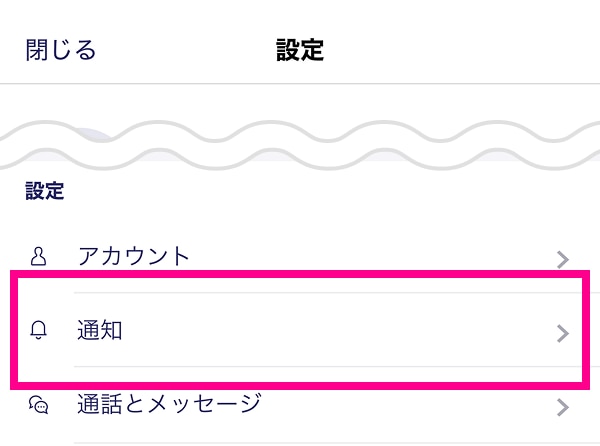Screen dimensions: 600x446
Task: Tap the chat bubbles icon for 通話とメッセージ
Action: (x=39, y=405)
